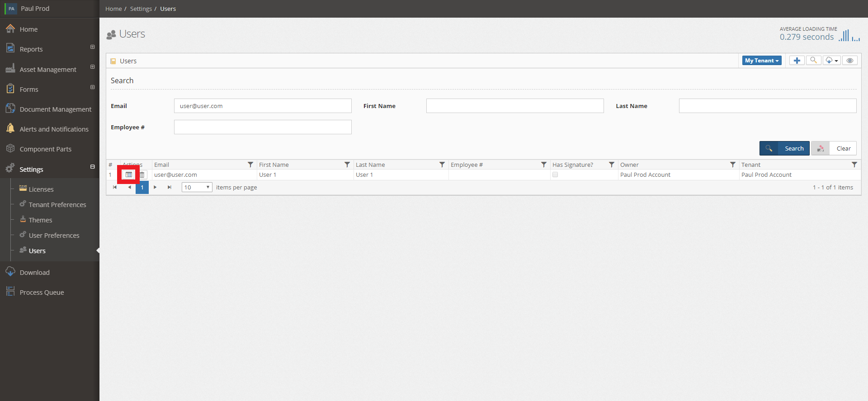This screenshot has width=868, height=401.
Task: Open Licenses under Settings
Action: click(x=41, y=189)
